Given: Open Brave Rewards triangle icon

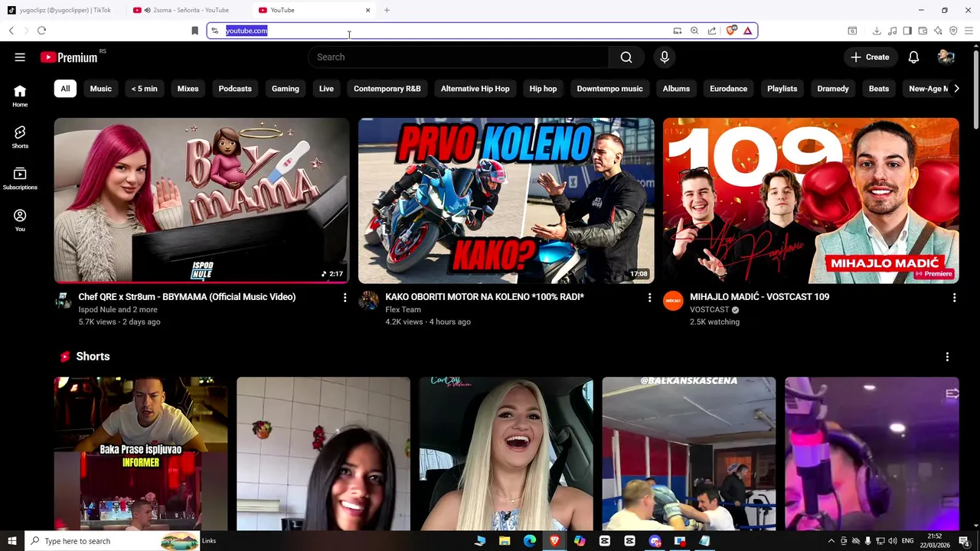Looking at the screenshot, I should point(747,31).
